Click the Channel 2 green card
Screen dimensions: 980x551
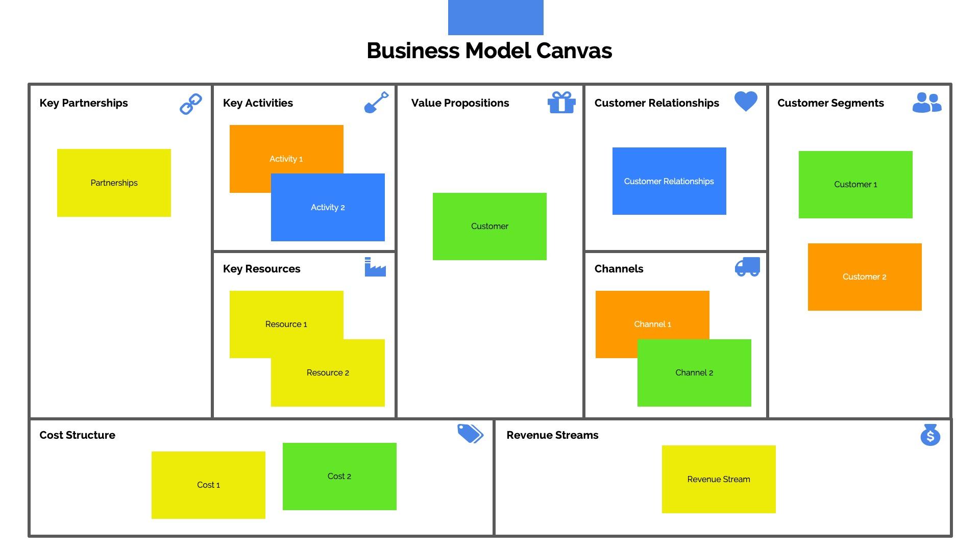pos(693,373)
